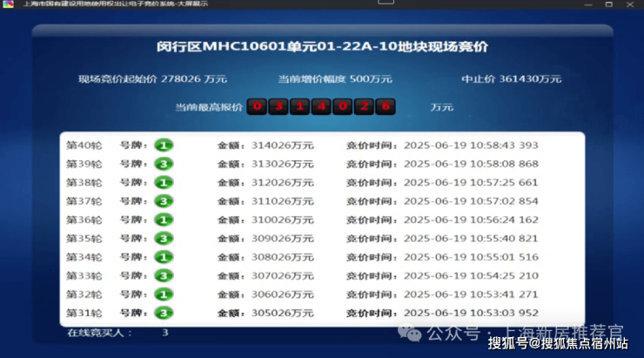The height and width of the screenshot is (358, 644).
Task: Click the application icon in title bar
Action: click(8, 4)
